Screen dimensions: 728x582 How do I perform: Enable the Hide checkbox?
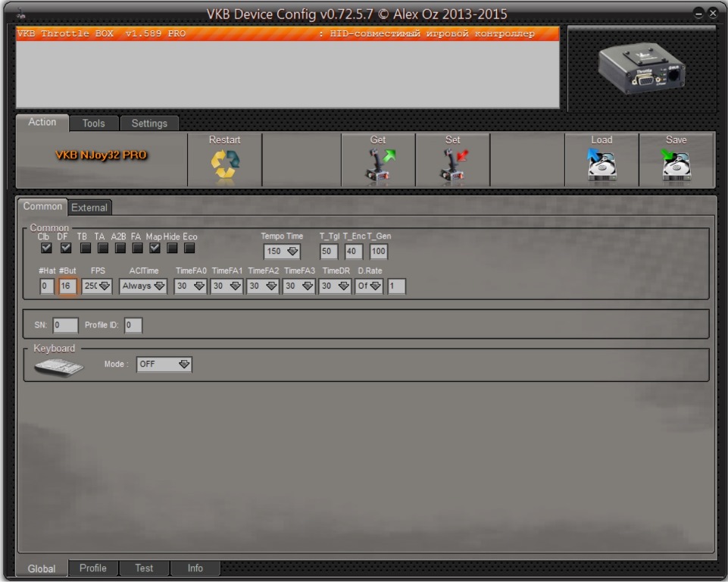pyautogui.click(x=172, y=248)
